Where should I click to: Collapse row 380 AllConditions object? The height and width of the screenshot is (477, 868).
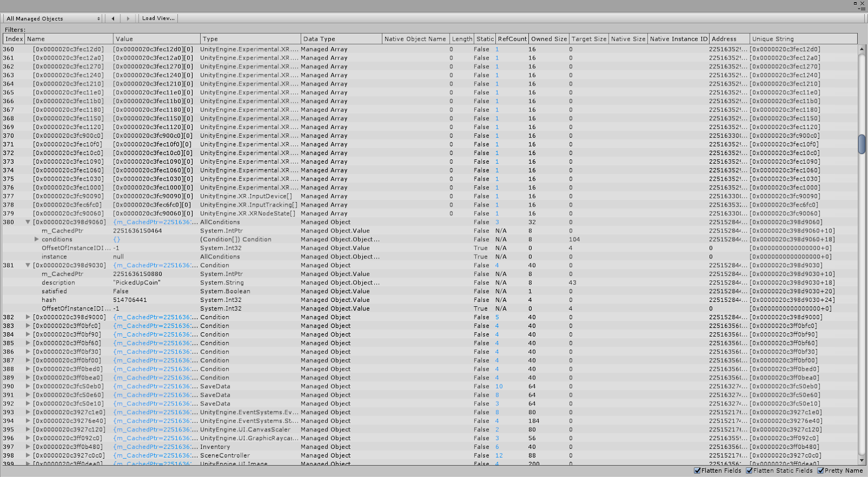(28, 222)
